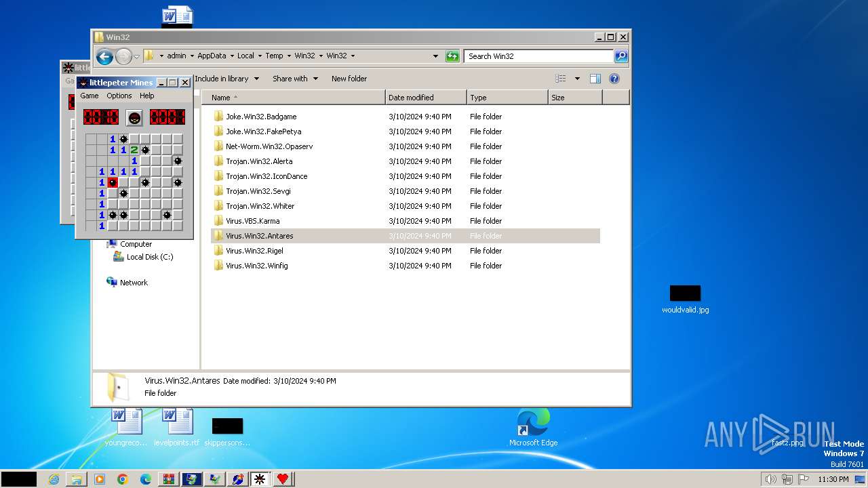Open Microsoft Edge from the taskbar
The height and width of the screenshot is (488, 868).
[146, 479]
